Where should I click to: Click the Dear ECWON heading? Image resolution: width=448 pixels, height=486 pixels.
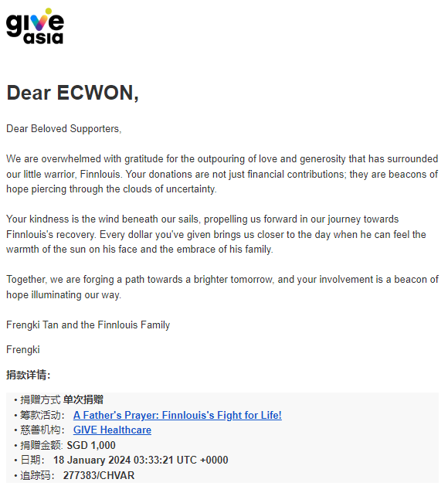tap(73, 93)
